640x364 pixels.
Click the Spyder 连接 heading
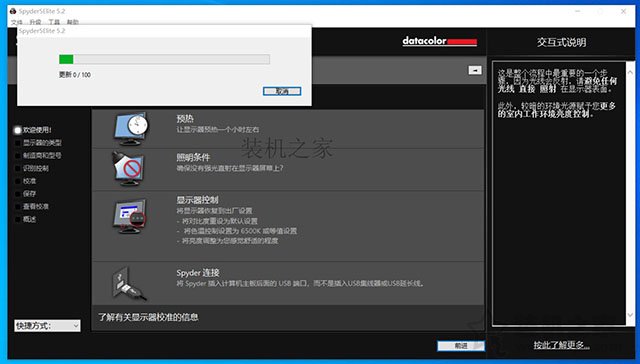tap(198, 273)
